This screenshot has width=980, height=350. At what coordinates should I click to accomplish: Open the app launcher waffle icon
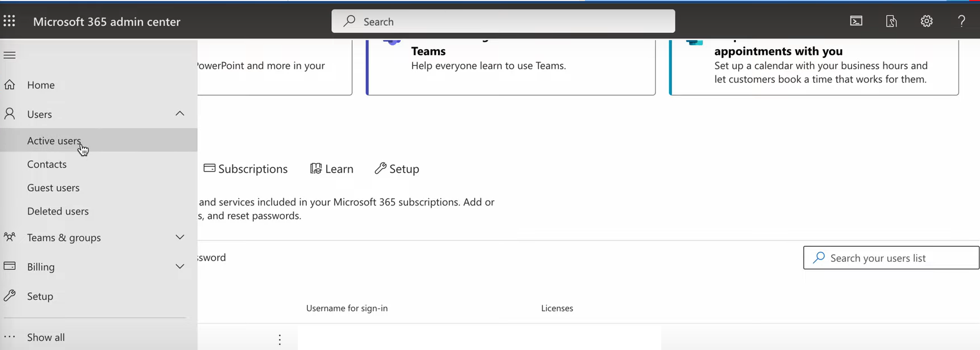tap(9, 21)
